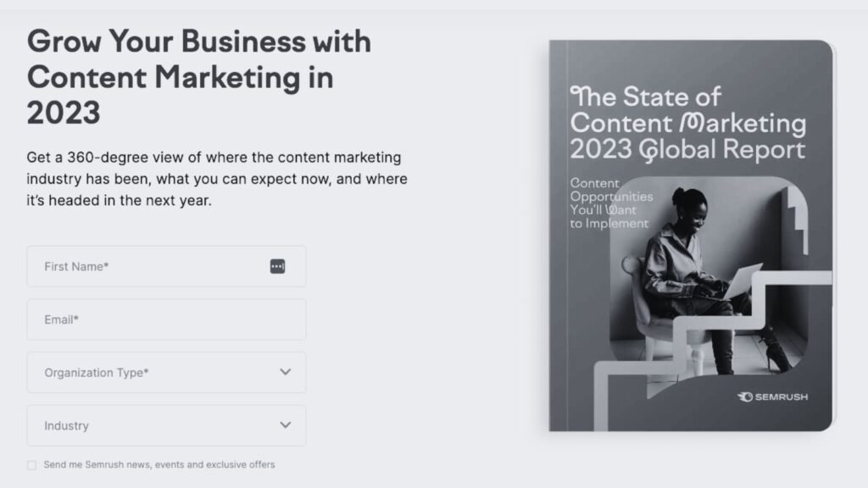This screenshot has width=868, height=488.
Task: Click the 'Content Opportunities' cover subtitle
Action: click(611, 203)
